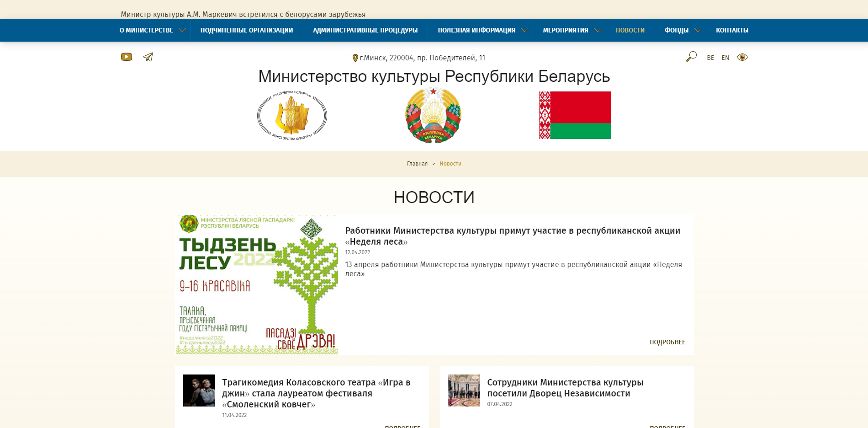Screen dimensions: 868x428
Task: Click the Ministry of Culture lyre emblem
Action: tap(292, 115)
